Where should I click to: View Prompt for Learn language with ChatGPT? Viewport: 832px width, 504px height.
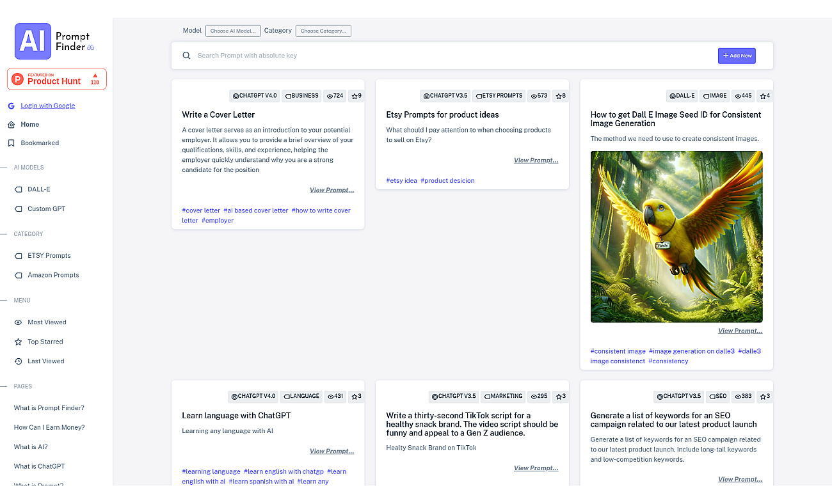tap(332, 452)
